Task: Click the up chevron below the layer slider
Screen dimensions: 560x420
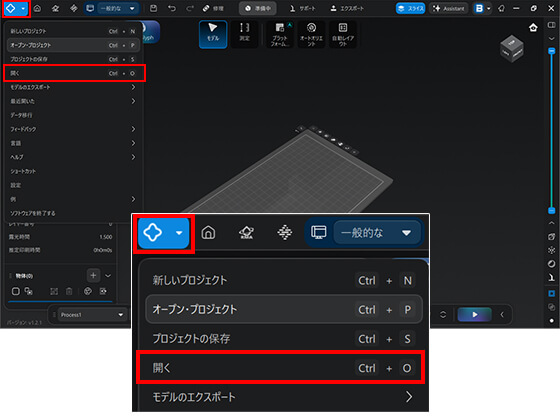Action: (551, 223)
